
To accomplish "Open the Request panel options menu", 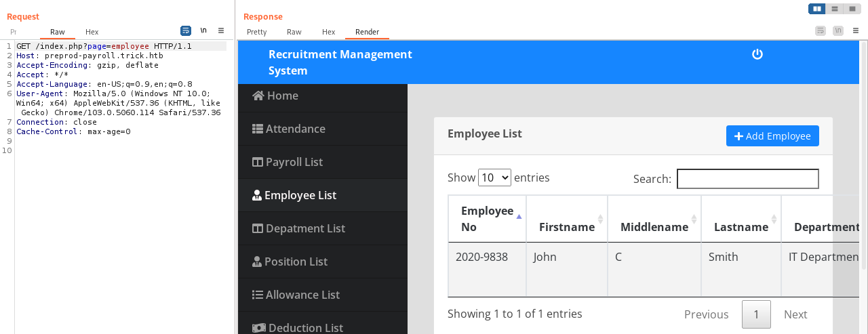I will click(x=221, y=30).
